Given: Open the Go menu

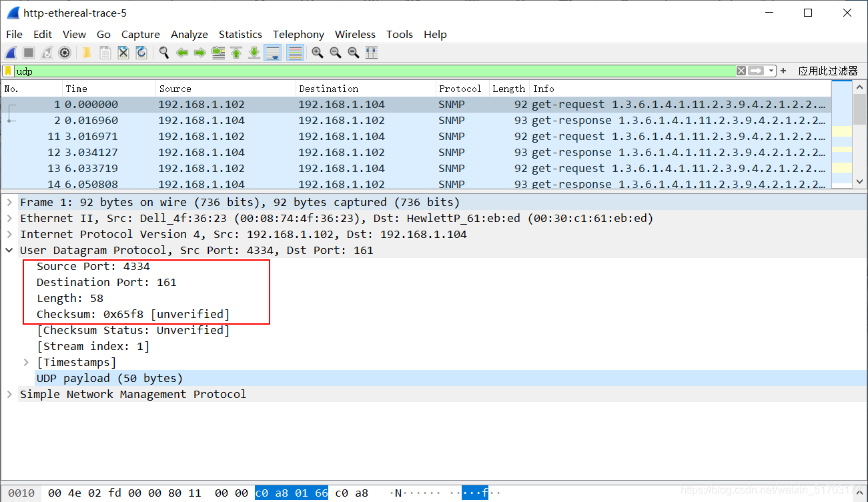Looking at the screenshot, I should point(103,35).
